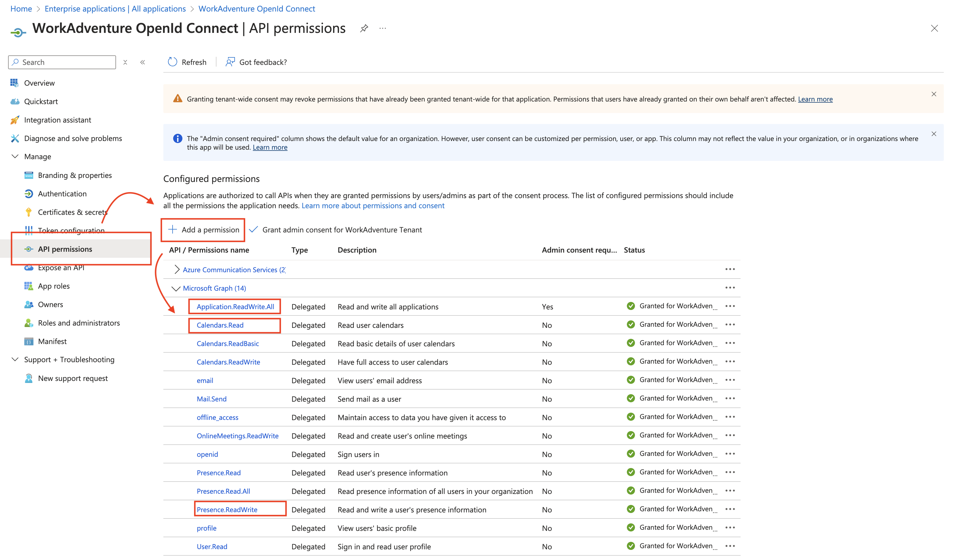The height and width of the screenshot is (560, 953).
Task: Collapse the Manage section
Action: pyautogui.click(x=15, y=156)
